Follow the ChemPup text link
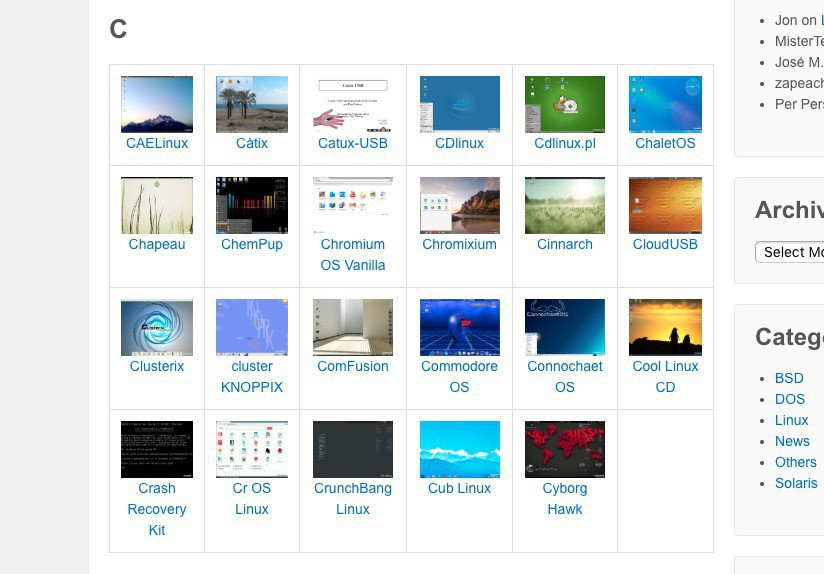The width and height of the screenshot is (824, 574). coord(252,244)
